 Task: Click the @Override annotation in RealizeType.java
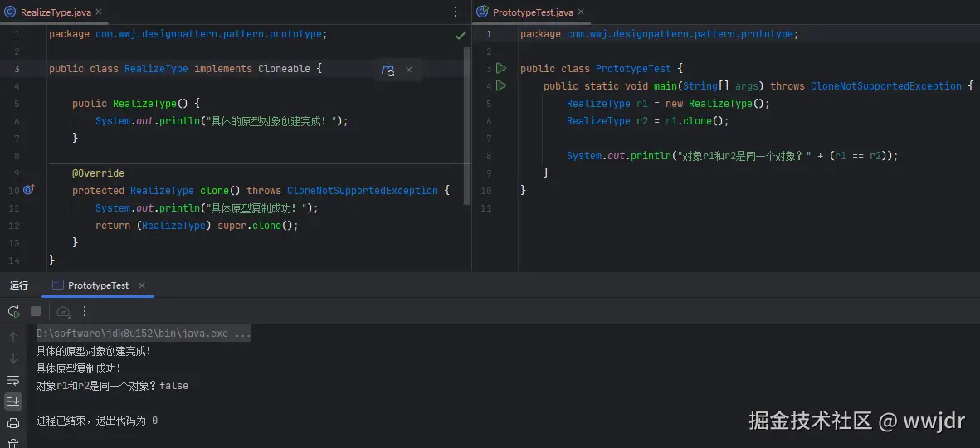(98, 173)
